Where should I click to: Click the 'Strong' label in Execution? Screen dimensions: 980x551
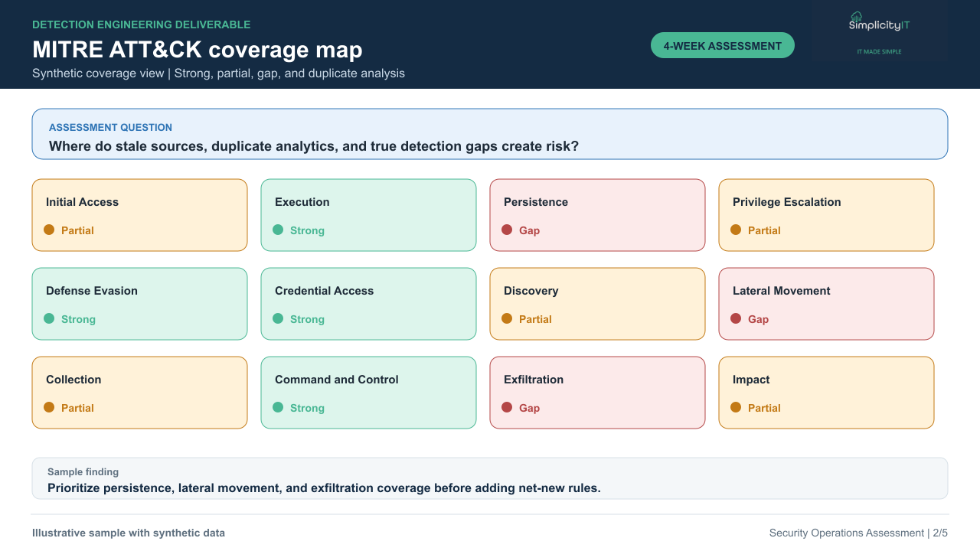(x=307, y=230)
